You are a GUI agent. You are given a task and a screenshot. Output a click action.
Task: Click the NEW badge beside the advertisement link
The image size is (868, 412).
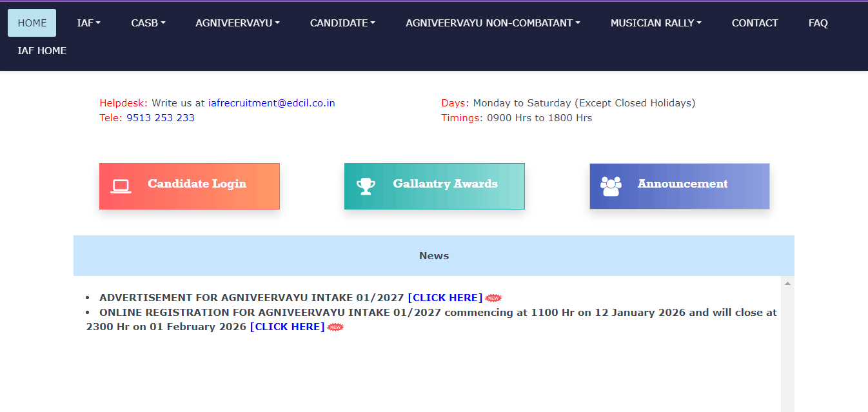pos(494,297)
